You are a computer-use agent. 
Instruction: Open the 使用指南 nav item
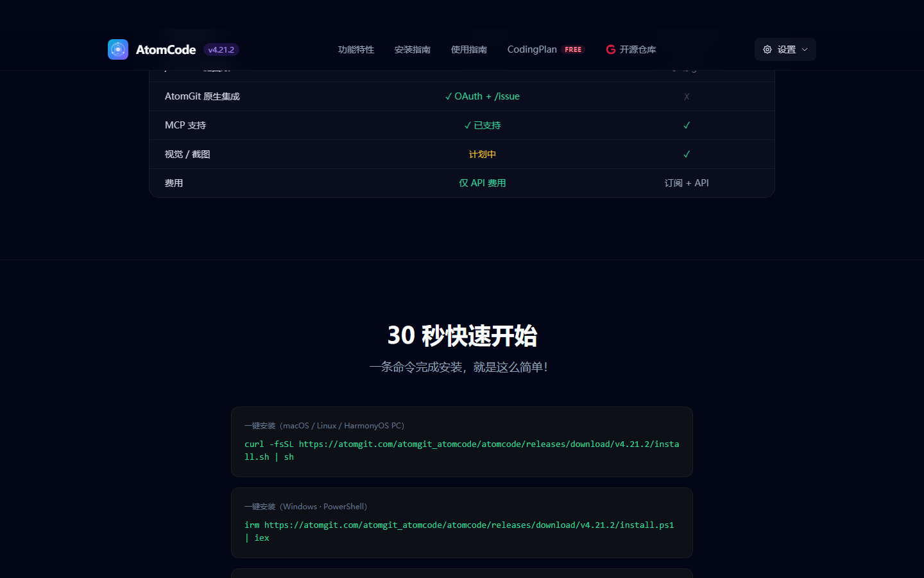pyautogui.click(x=469, y=49)
